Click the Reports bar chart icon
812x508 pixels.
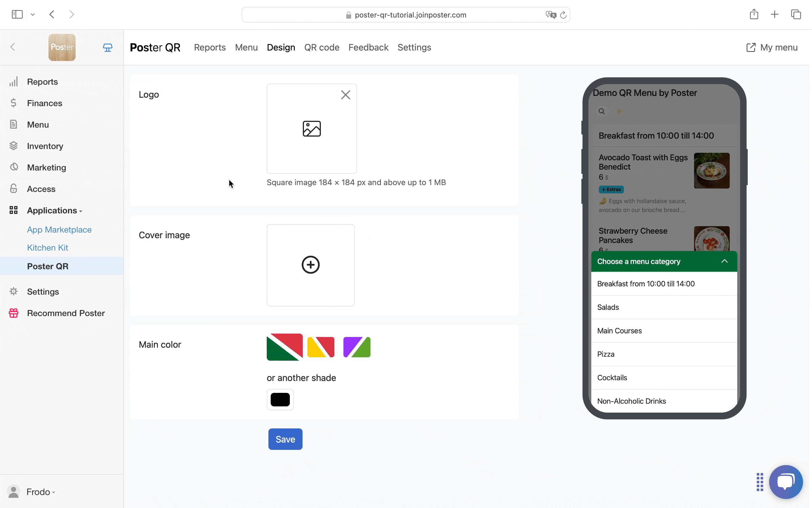pos(14,82)
